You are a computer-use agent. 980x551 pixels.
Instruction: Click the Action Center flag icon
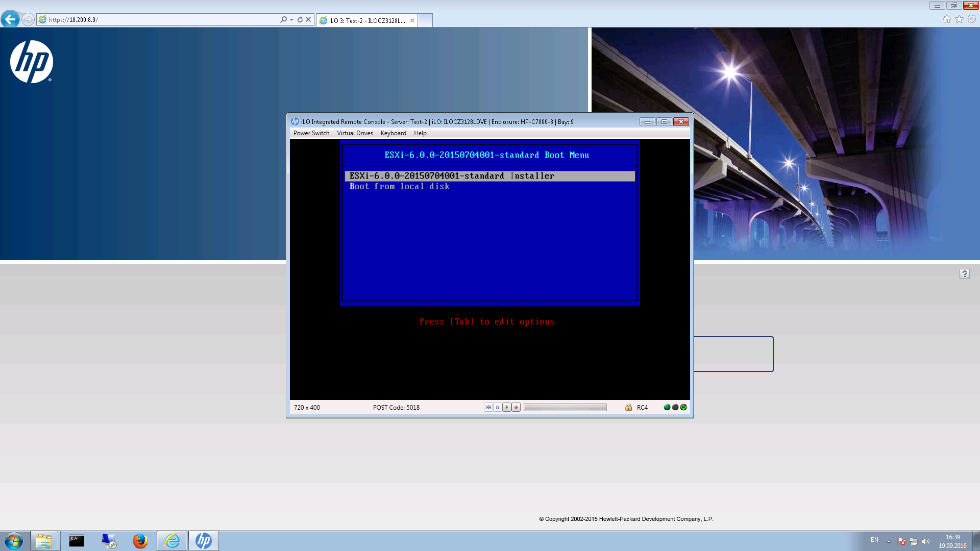pos(901,541)
